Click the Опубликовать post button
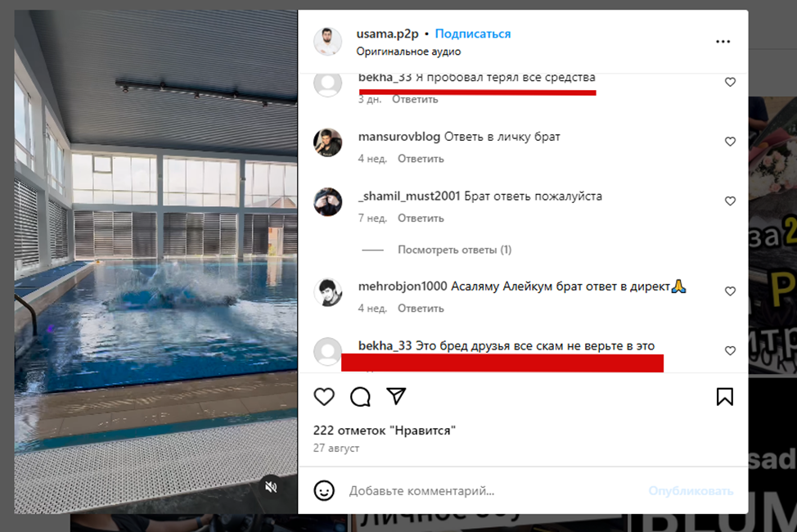Screen dimensions: 797x532 [691, 491]
